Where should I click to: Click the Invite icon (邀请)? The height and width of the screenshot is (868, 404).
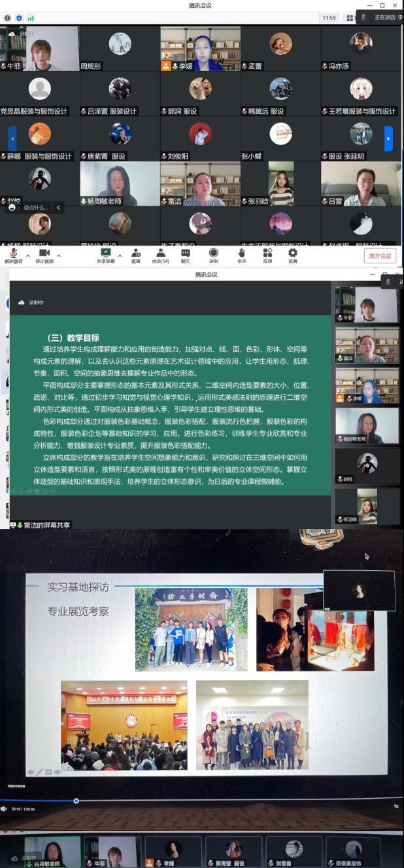point(135,253)
